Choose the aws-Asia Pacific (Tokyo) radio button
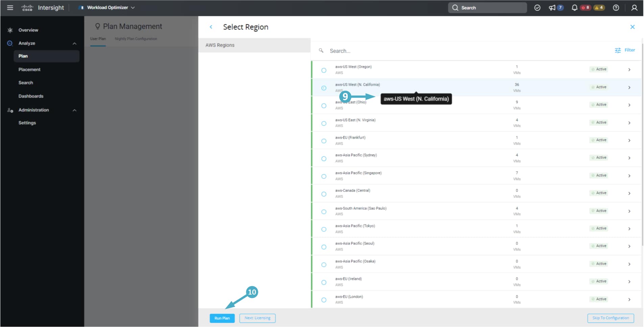Viewport: 644px width, 327px height. 324,229
